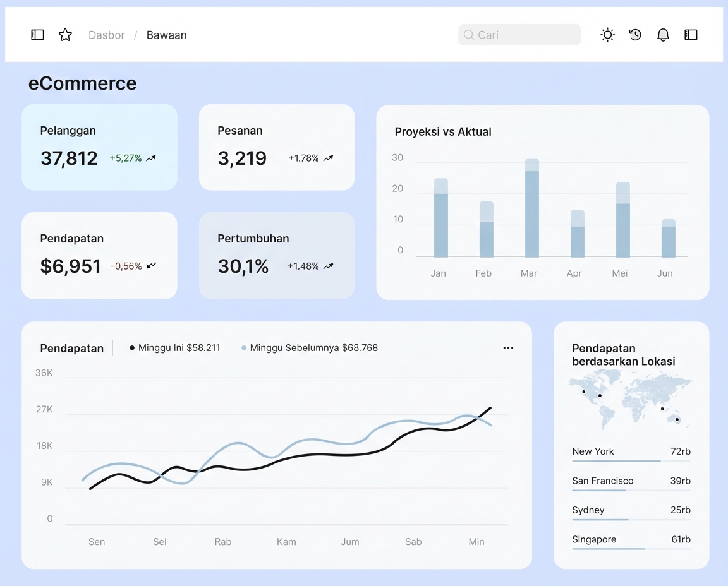Toggle Minggu Ini $58.211 legend
The height and width of the screenshot is (586, 728).
click(174, 348)
